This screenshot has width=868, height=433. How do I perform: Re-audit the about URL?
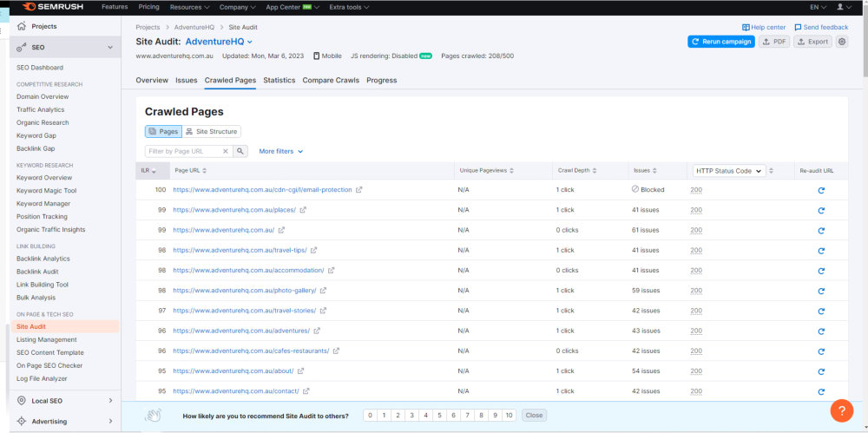pos(821,371)
